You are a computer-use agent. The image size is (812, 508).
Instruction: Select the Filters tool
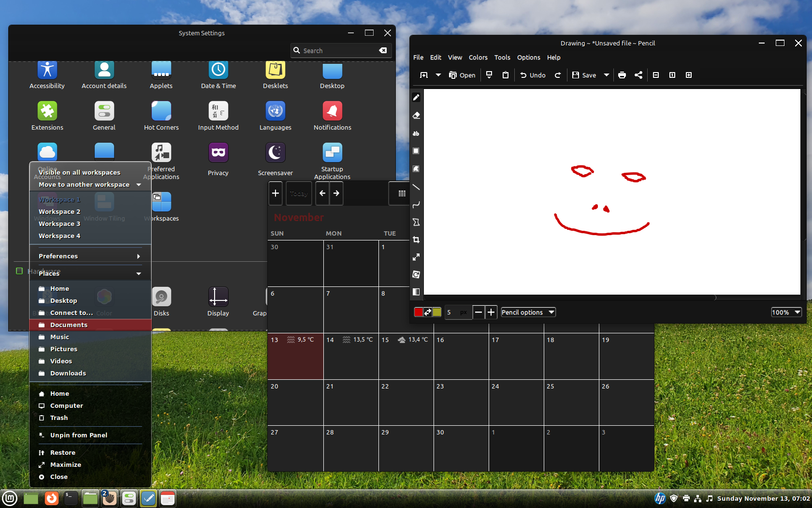[416, 292]
